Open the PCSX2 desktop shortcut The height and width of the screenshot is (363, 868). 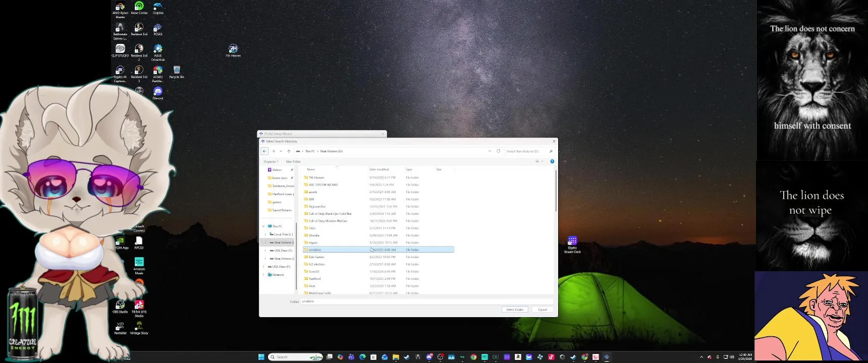click(x=158, y=29)
